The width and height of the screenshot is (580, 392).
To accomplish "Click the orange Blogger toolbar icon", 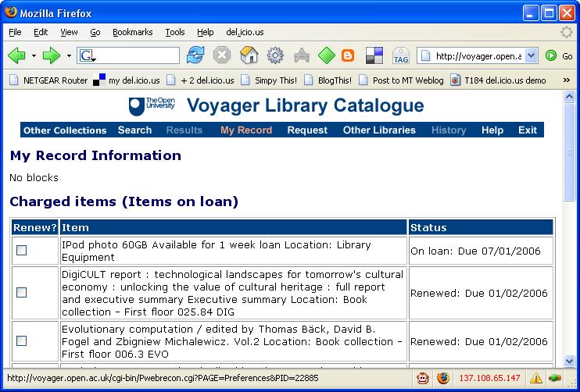I will click(348, 55).
